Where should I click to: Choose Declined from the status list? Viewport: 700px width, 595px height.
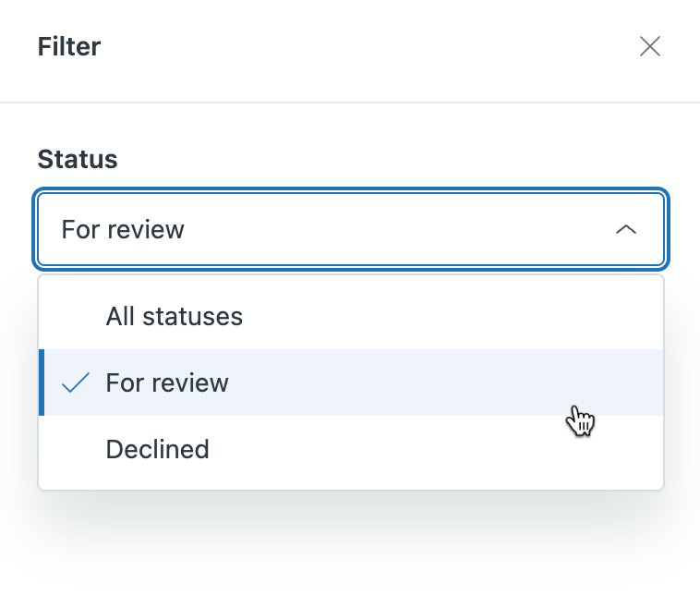point(351,449)
